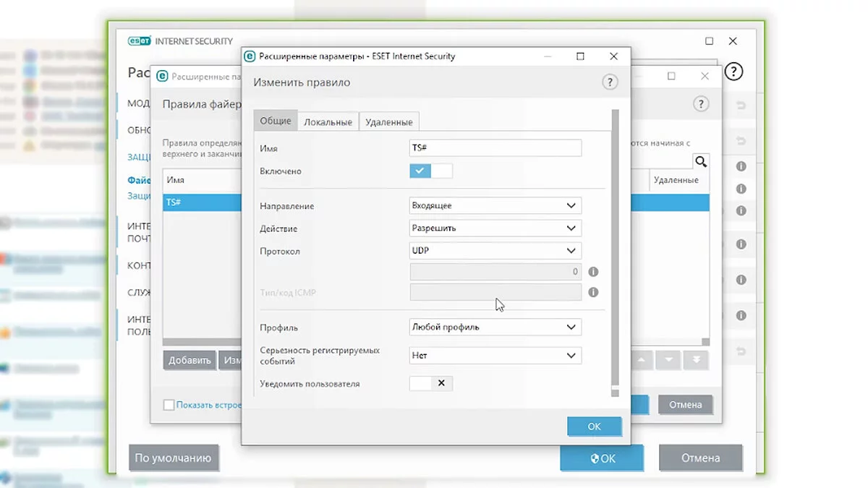
Task: Click the move rule down arrow button
Action: [x=669, y=360]
